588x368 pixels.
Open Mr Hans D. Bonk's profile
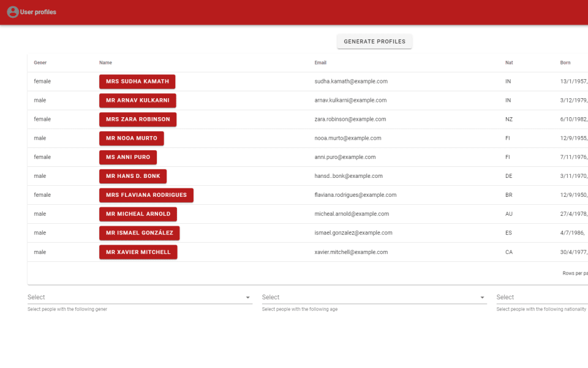(x=133, y=176)
